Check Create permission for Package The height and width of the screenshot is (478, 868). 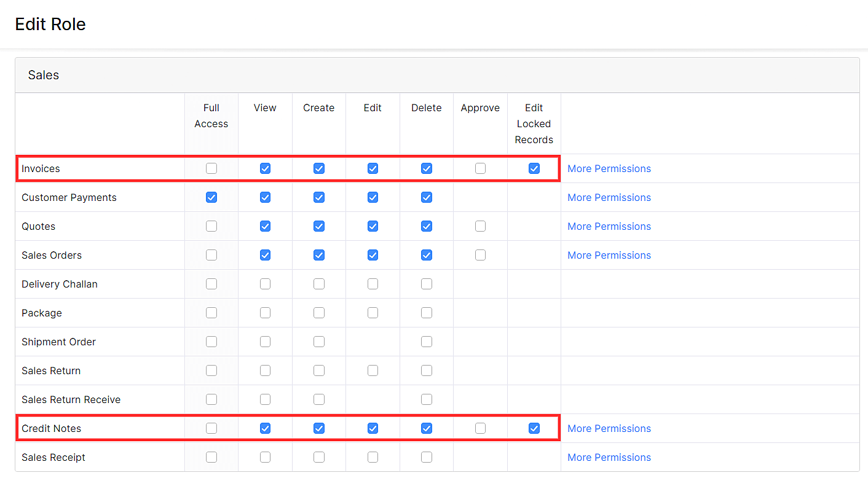tap(318, 313)
